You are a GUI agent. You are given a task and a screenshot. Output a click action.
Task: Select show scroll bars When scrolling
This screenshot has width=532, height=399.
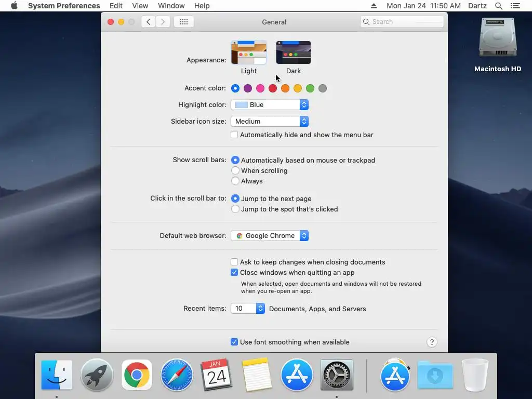click(x=235, y=170)
